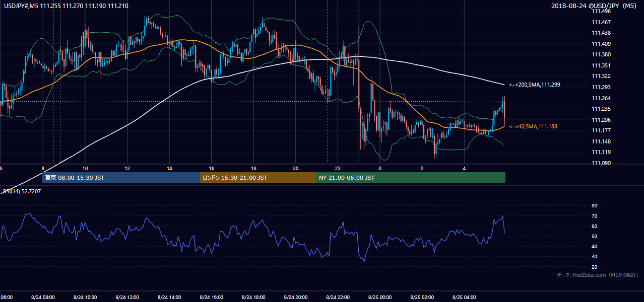Screen dimensions: 644x302
Task: Click RSI scale value 50
Action: click(594, 236)
